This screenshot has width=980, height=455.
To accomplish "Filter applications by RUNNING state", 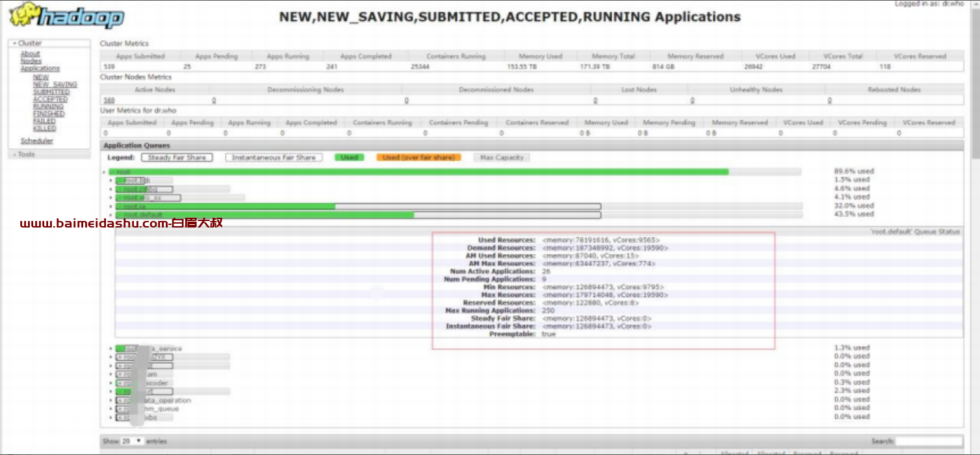I will pos(48,107).
